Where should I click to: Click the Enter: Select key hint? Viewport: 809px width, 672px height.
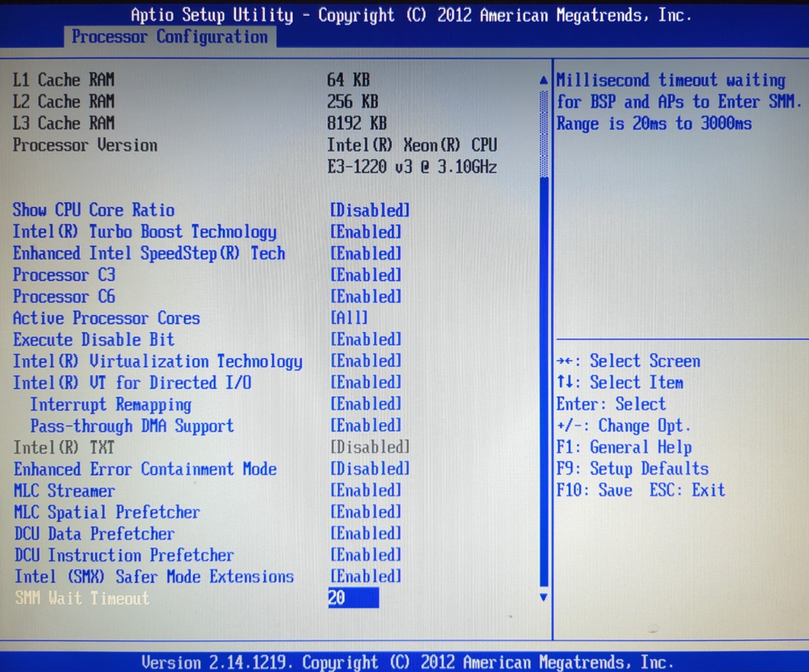(611, 404)
